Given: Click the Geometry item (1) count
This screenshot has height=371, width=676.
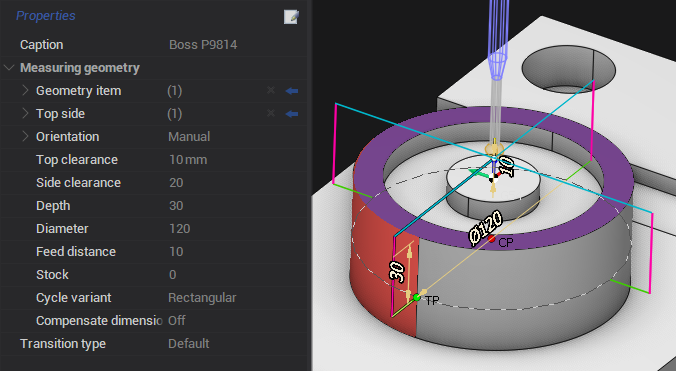Looking at the screenshot, I should (175, 91).
